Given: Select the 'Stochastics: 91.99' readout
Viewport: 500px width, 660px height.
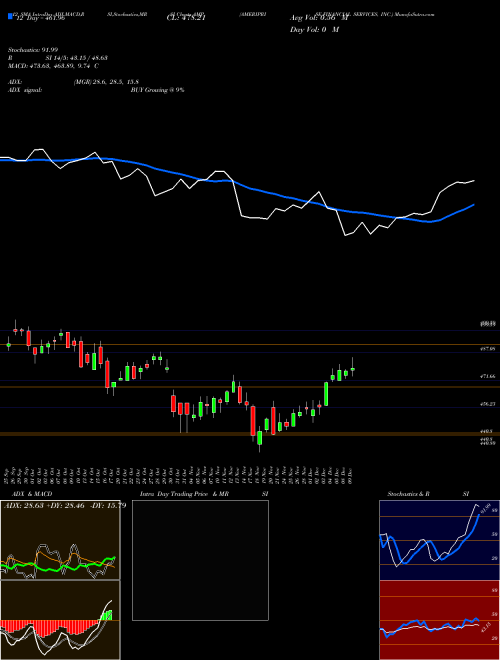Looking at the screenshot, I should click(33, 50).
